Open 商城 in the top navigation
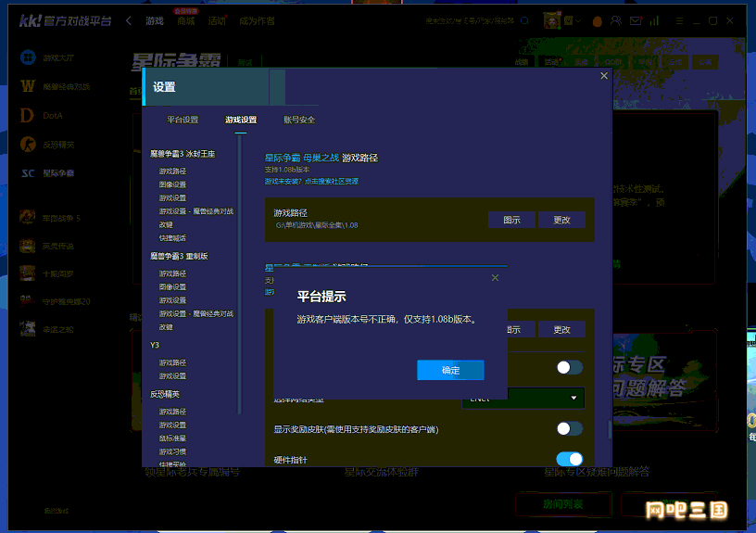 185,21
